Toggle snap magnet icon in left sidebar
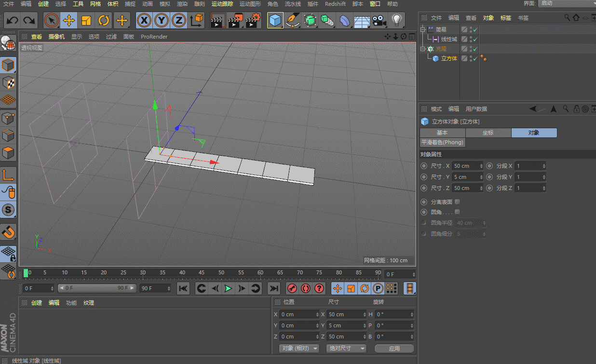This screenshot has height=364, width=596. coord(8,232)
